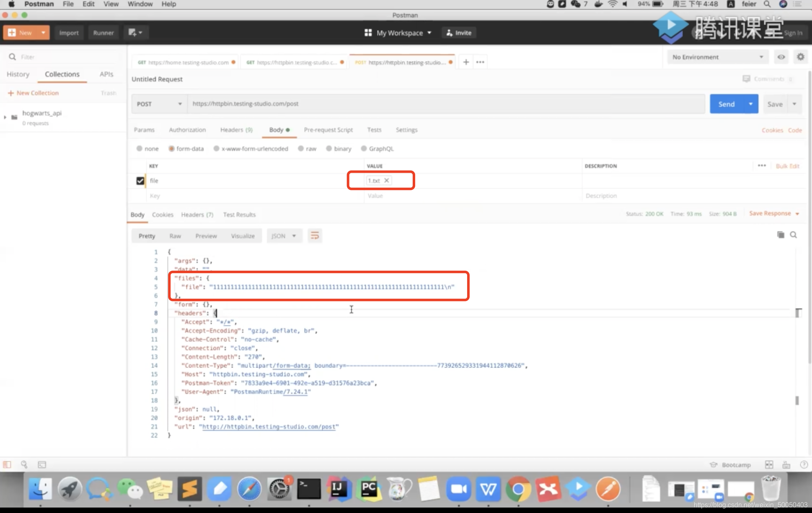Open the POST method dropdown
812x513 pixels.
pyautogui.click(x=159, y=104)
